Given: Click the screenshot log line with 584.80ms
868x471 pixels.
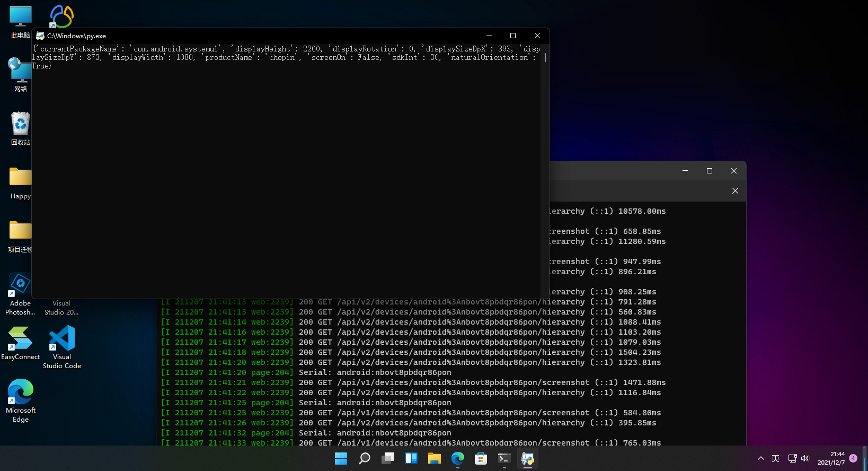Looking at the screenshot, I should click(x=411, y=413).
